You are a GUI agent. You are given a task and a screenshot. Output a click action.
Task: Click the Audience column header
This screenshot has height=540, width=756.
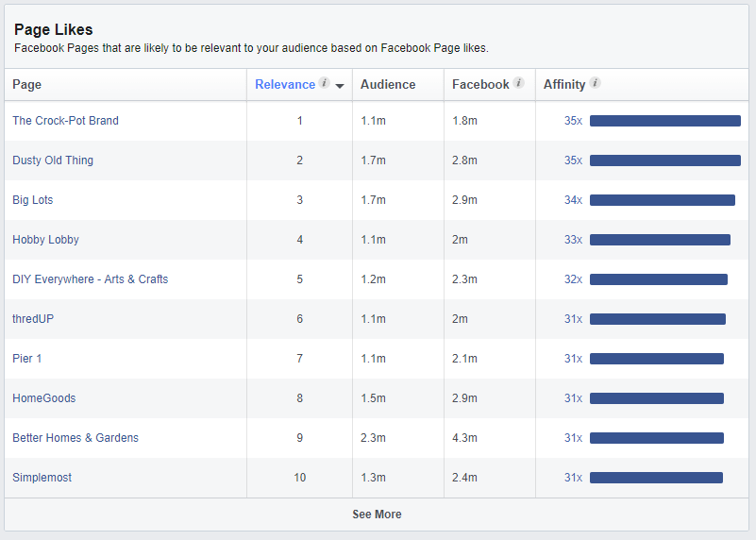[x=388, y=84]
